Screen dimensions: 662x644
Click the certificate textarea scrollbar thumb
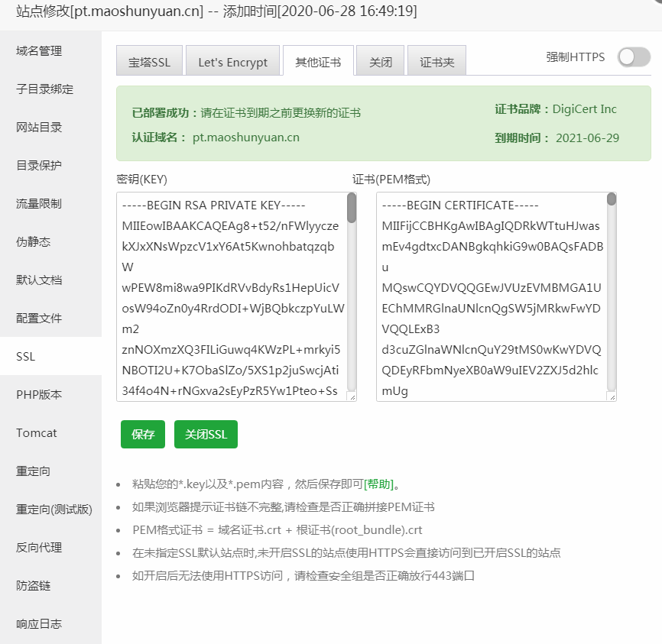click(x=612, y=200)
